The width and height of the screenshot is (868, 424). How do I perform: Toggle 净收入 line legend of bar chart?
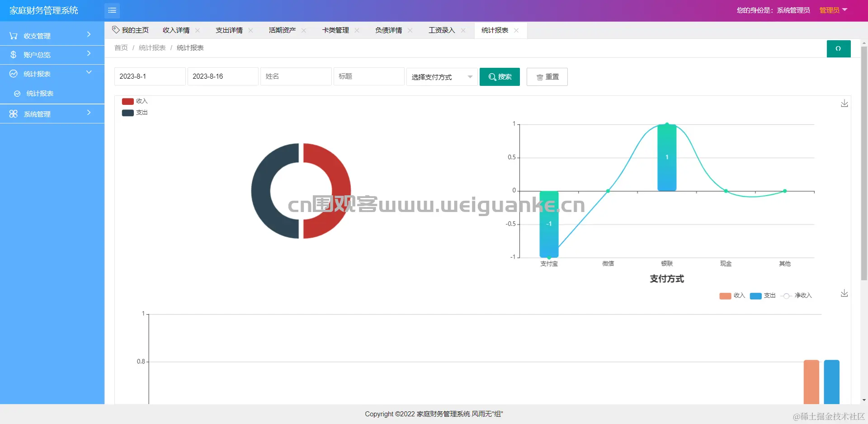pyautogui.click(x=796, y=296)
